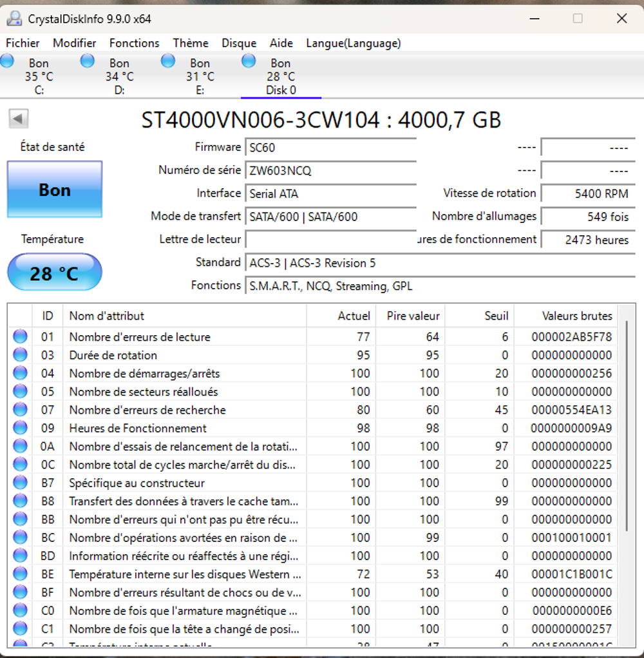Click status orb of attribute BE row
The image size is (644, 658).
pos(20,574)
